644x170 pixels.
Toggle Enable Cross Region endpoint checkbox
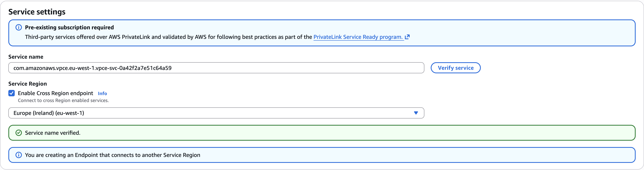click(12, 93)
